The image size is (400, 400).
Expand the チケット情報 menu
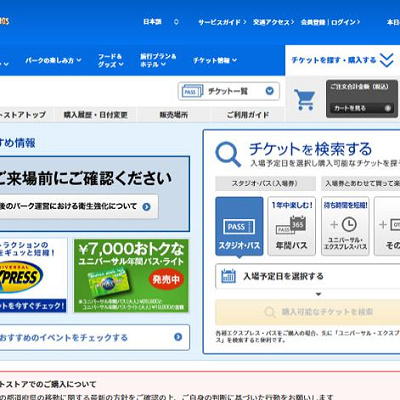[x=215, y=61]
